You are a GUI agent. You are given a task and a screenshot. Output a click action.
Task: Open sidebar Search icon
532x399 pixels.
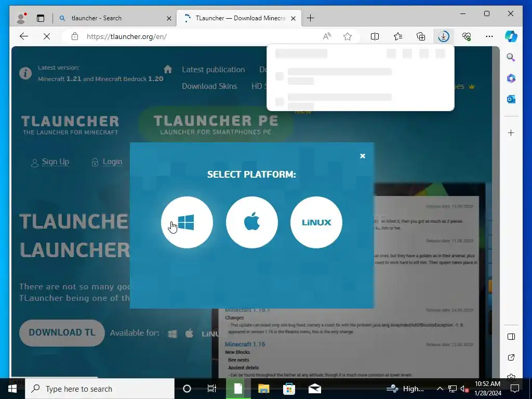tap(511, 57)
